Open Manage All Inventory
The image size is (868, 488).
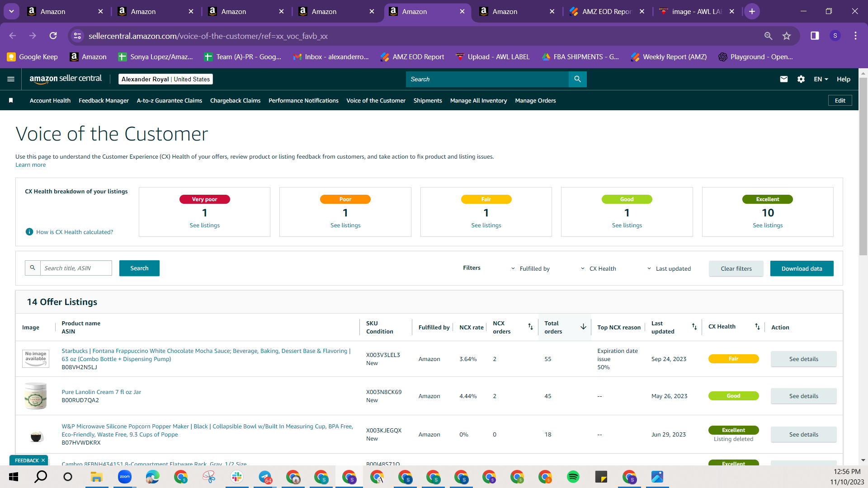[x=478, y=100]
